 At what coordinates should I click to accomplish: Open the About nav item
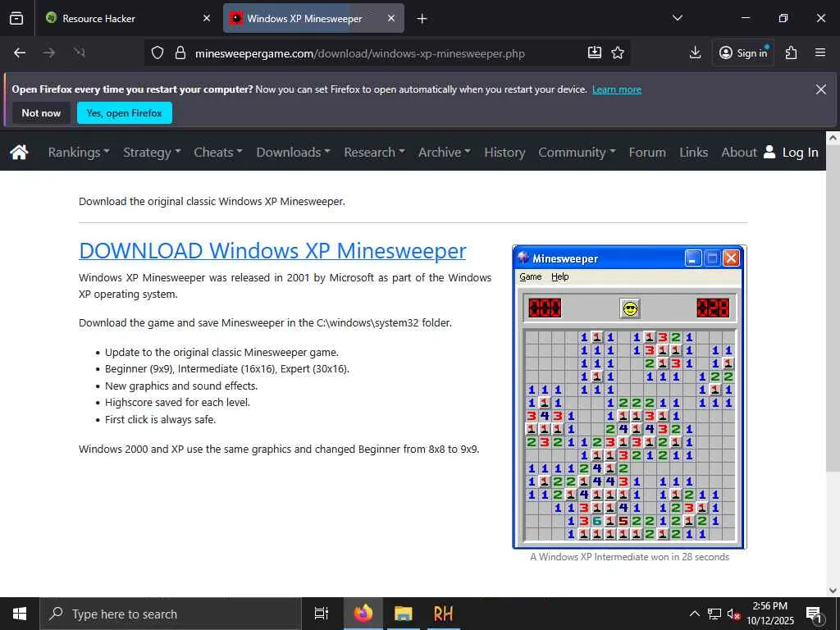point(739,152)
